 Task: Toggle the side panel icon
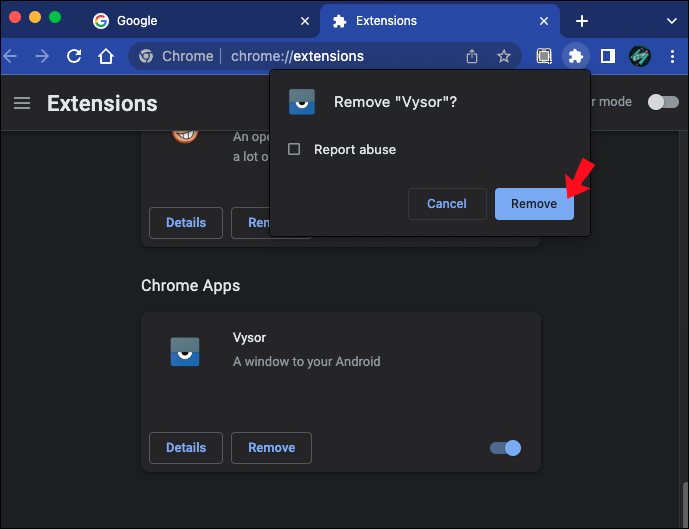coord(608,56)
